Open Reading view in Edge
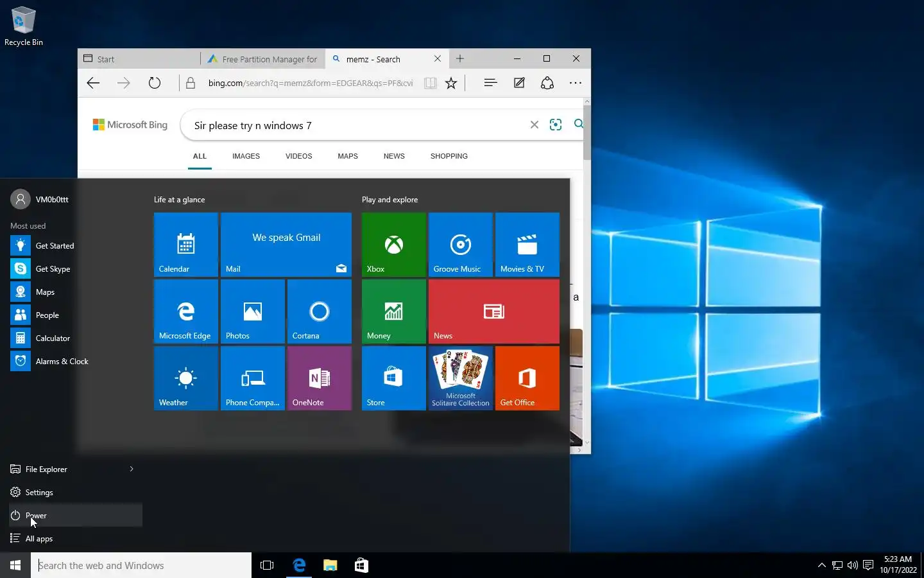Screen dimensions: 924x578 pos(430,83)
